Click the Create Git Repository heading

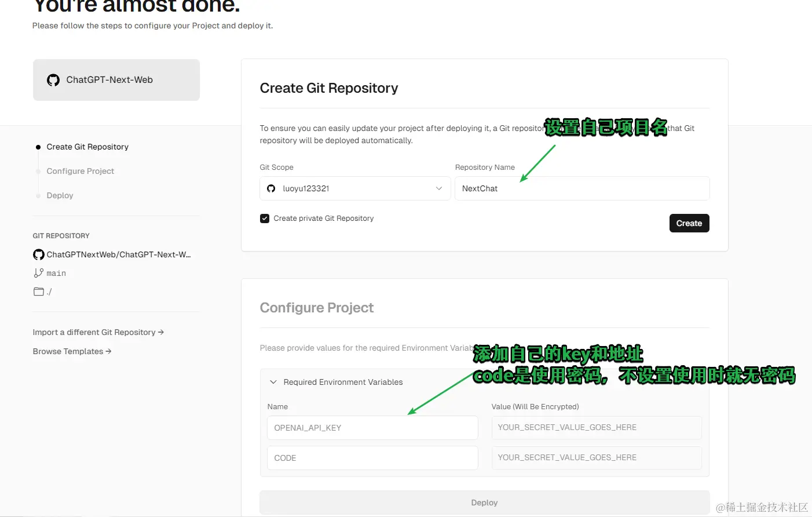329,88
